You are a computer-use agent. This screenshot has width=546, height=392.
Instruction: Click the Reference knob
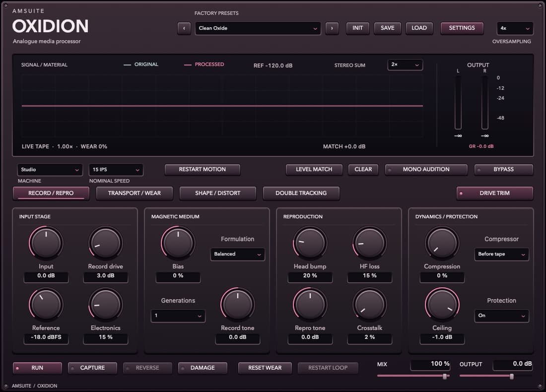46,305
